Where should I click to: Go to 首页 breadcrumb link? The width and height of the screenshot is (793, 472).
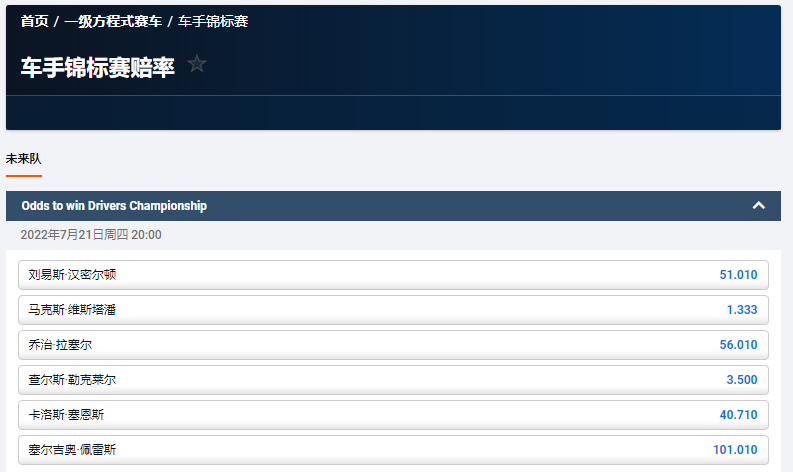coord(34,21)
